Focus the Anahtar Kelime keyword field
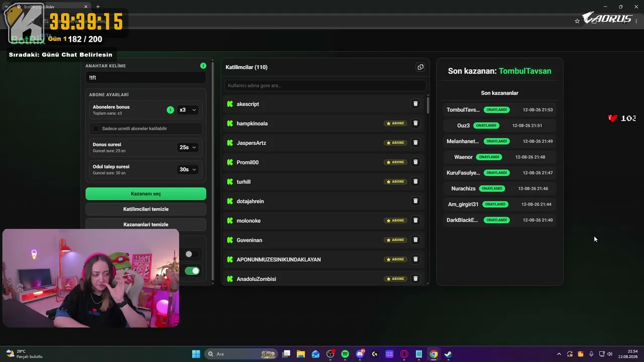This screenshot has width=644, height=362. click(x=146, y=77)
